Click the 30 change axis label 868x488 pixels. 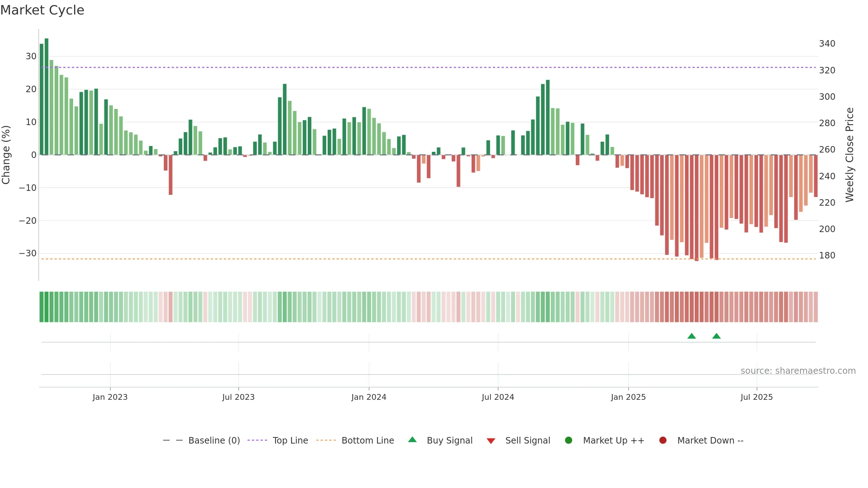(31, 56)
